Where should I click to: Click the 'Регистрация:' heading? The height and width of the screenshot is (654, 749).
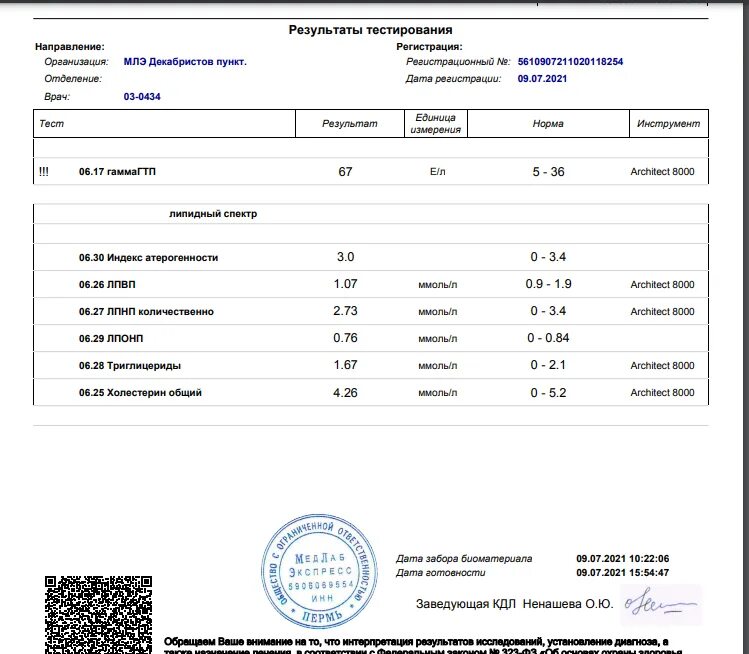[x=429, y=47]
